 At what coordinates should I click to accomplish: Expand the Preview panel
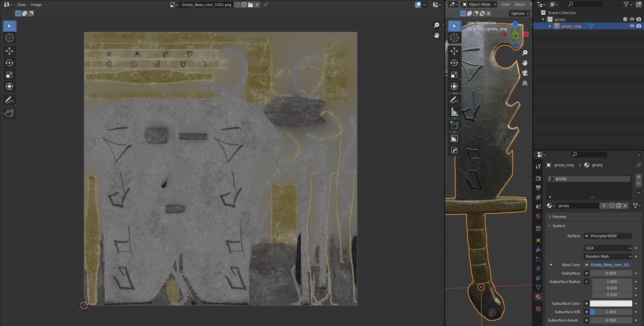tap(594, 217)
